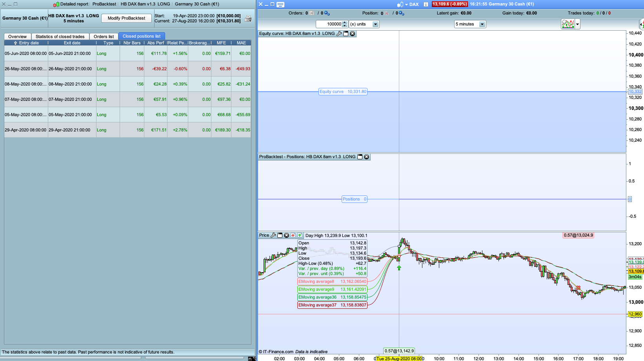Click the green buy arrow marker on chart

(399, 268)
